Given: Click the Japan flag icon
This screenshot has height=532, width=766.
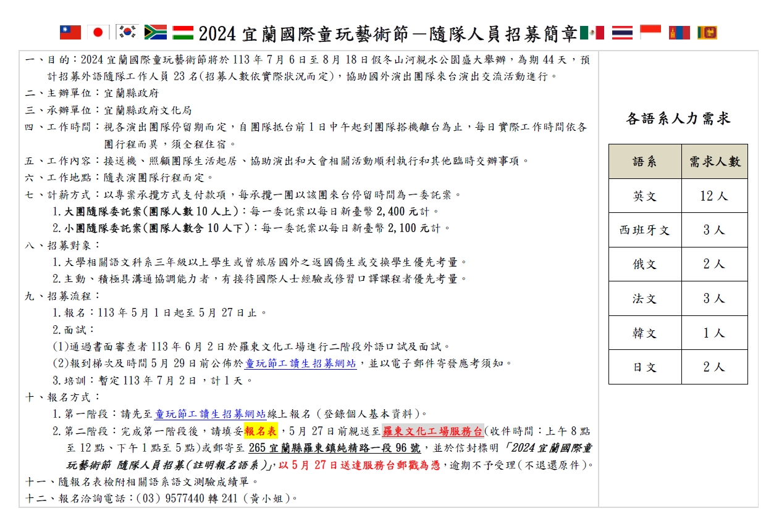Looking at the screenshot, I should pos(98,32).
